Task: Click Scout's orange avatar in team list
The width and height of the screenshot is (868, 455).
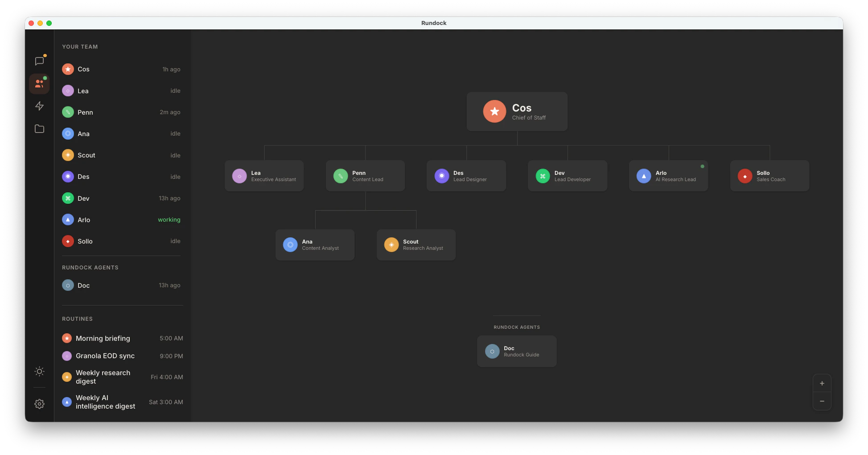Action: pos(68,155)
